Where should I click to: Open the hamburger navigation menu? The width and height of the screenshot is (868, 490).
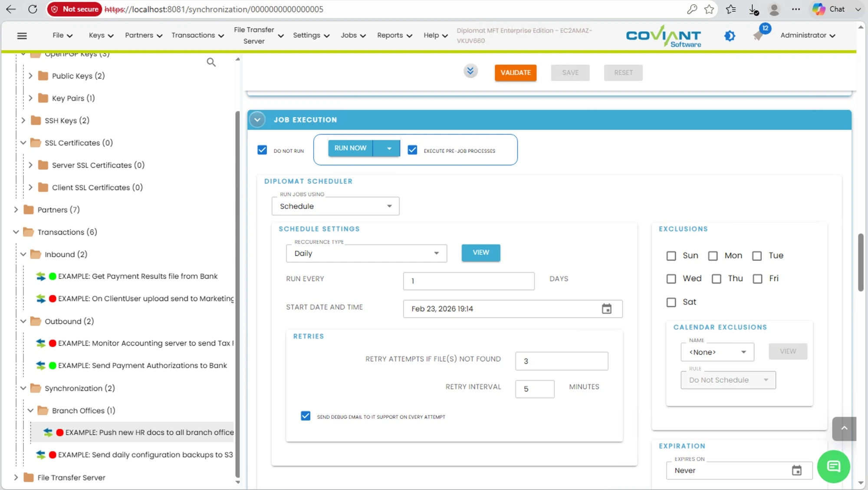pos(22,36)
